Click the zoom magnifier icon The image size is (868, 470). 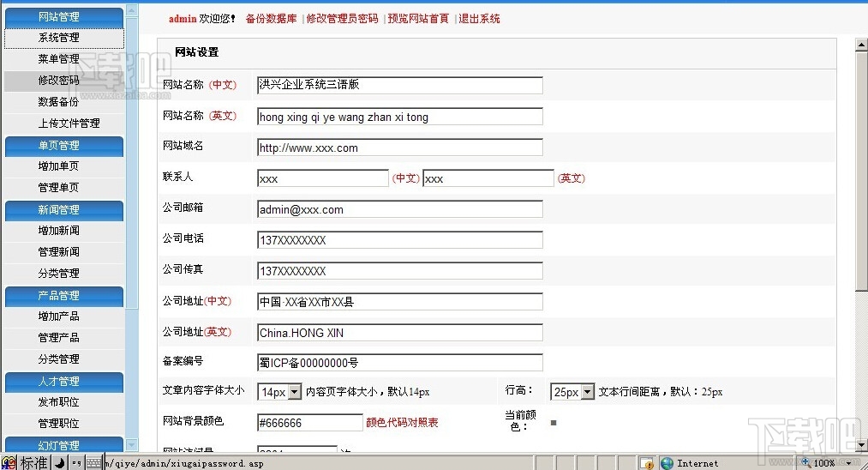(806, 463)
